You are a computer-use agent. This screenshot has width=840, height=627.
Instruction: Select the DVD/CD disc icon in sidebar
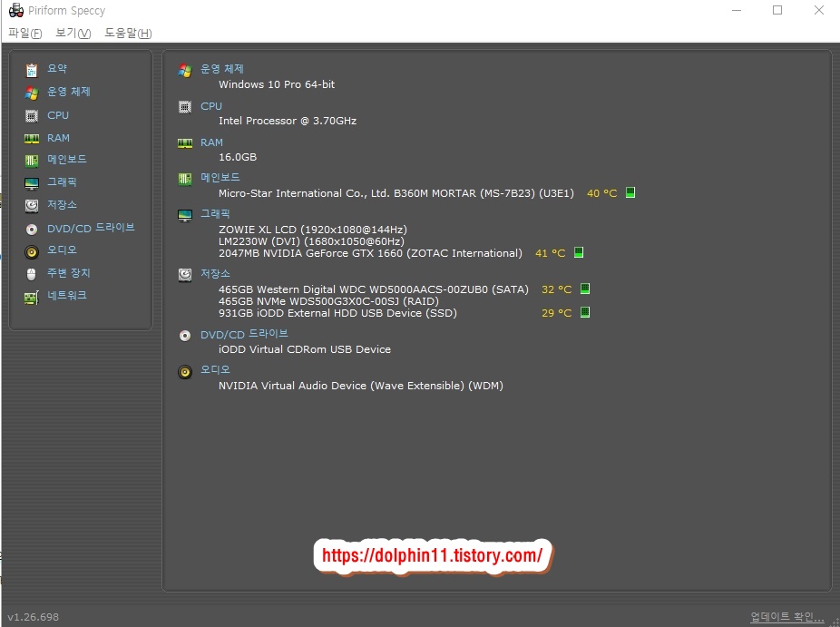(32, 230)
